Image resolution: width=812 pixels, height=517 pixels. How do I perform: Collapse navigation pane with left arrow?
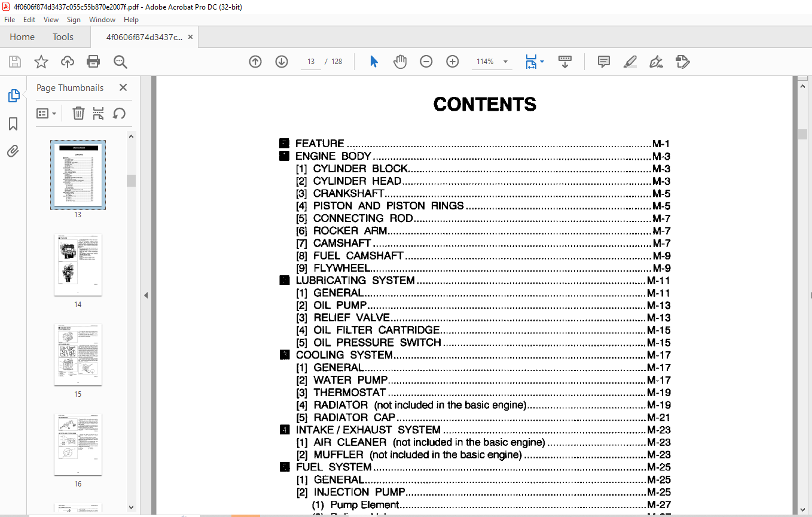tap(146, 295)
